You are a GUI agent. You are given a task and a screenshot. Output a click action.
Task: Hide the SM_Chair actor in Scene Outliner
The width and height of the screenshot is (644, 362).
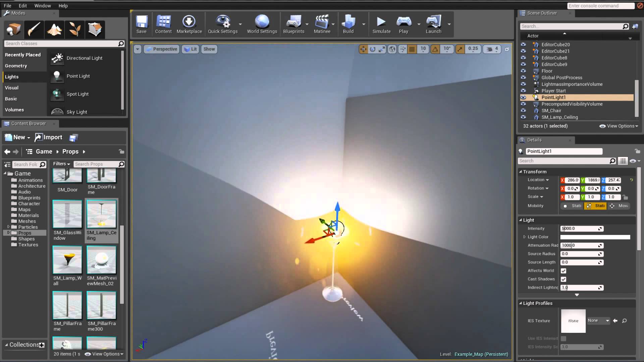[x=524, y=111]
